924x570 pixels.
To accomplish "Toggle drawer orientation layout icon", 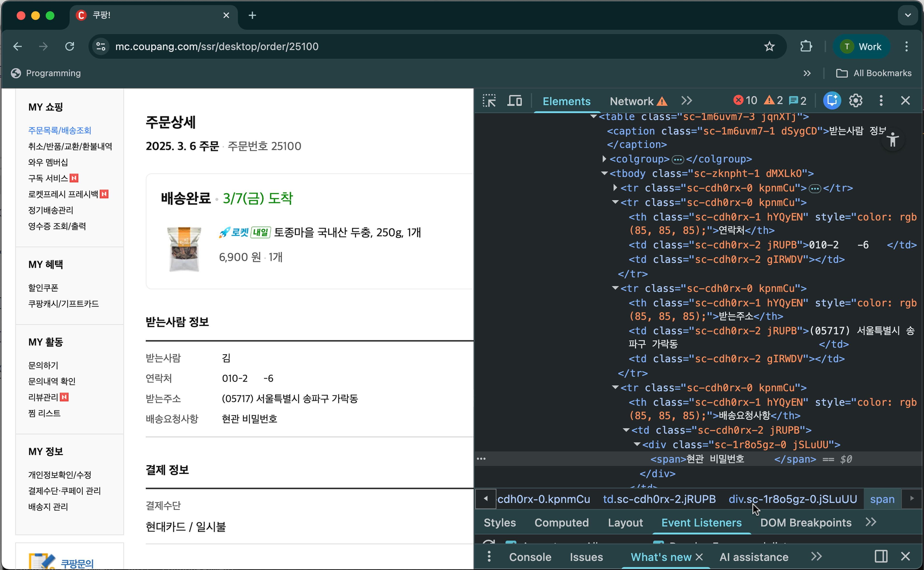I will pyautogui.click(x=881, y=556).
